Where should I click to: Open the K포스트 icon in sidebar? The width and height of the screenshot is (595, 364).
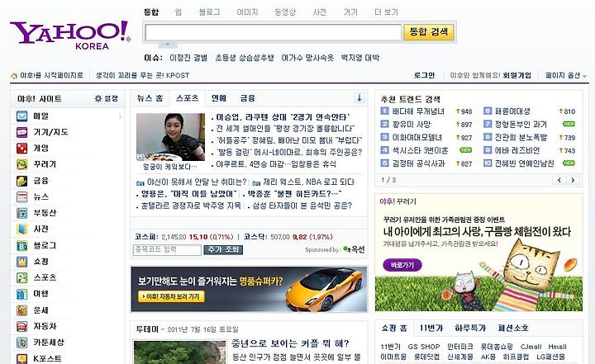(22, 358)
